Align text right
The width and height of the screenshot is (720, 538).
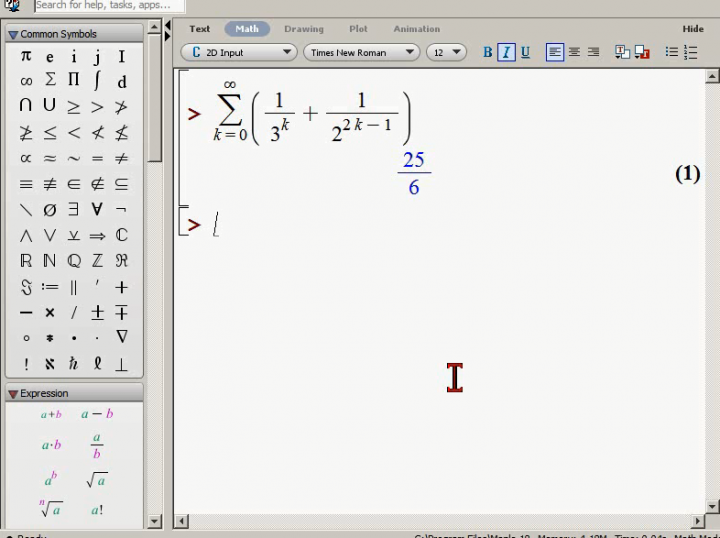[x=593, y=52]
